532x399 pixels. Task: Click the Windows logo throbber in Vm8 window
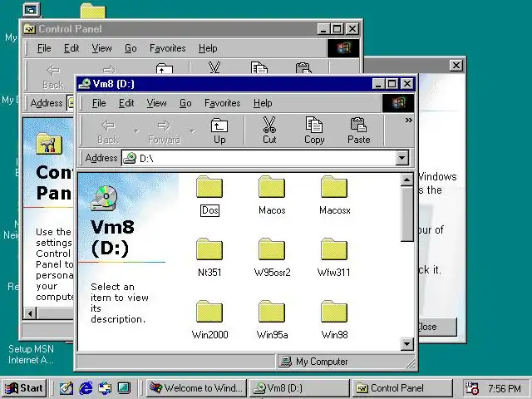tap(398, 103)
